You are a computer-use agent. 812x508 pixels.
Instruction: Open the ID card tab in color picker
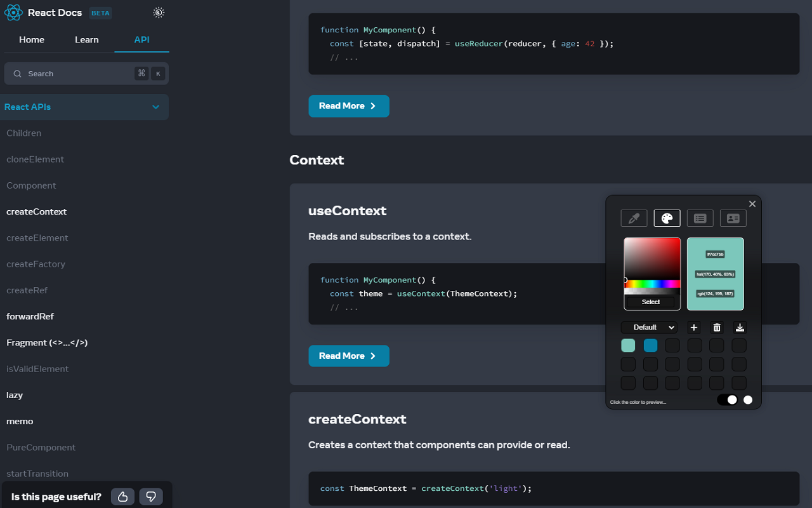pos(733,218)
